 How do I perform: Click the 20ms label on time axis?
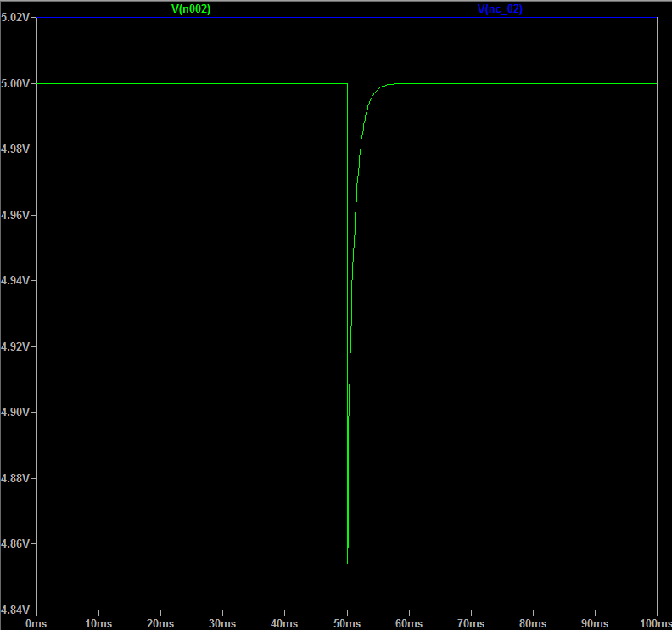160,622
